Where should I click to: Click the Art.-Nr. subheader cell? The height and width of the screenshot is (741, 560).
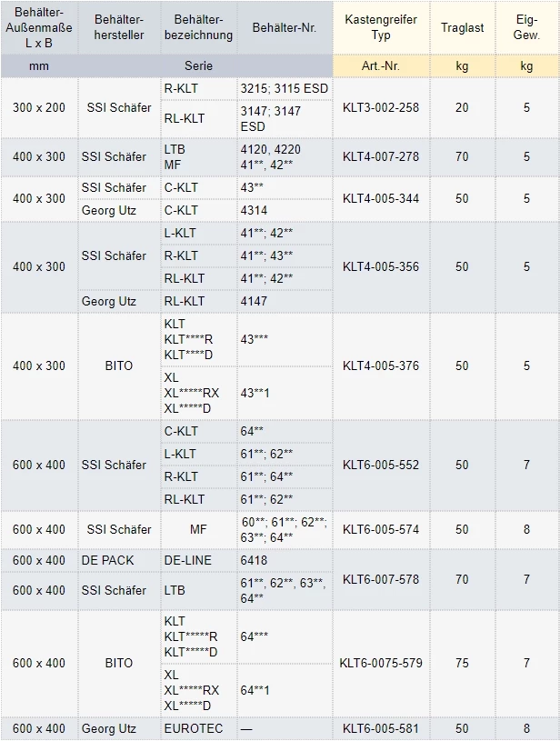(381, 66)
